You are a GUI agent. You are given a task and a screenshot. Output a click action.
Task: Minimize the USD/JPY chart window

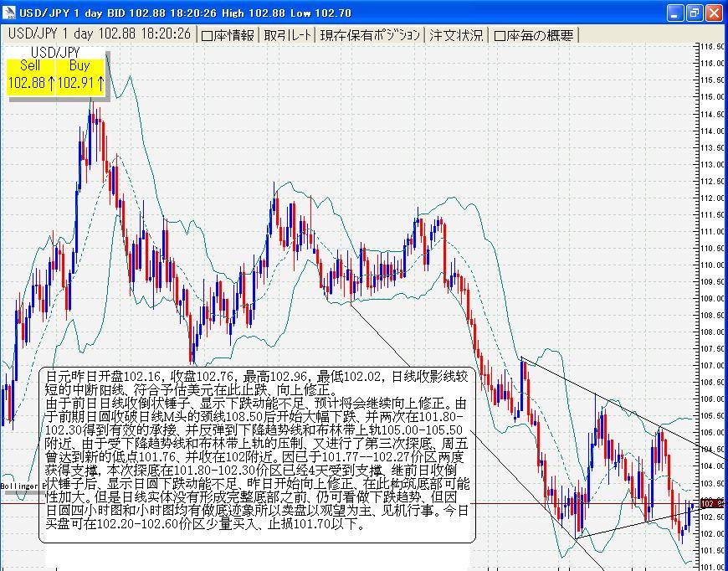[x=675, y=13]
